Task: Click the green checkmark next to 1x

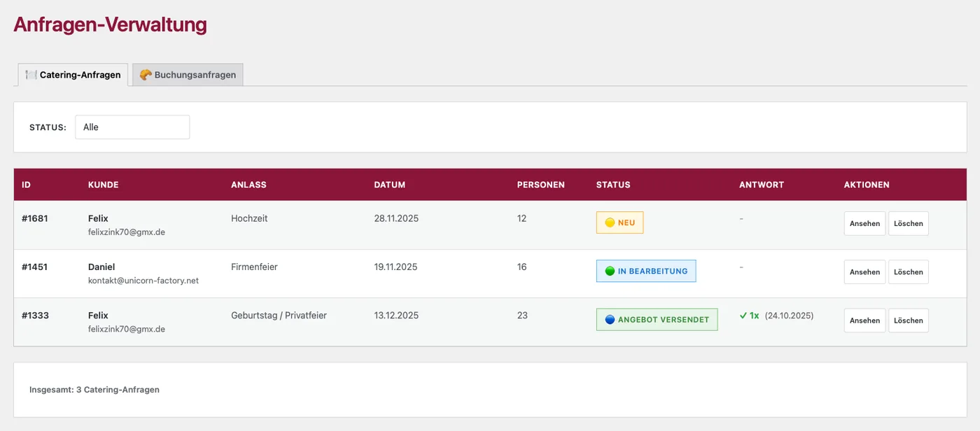Action: (x=743, y=316)
